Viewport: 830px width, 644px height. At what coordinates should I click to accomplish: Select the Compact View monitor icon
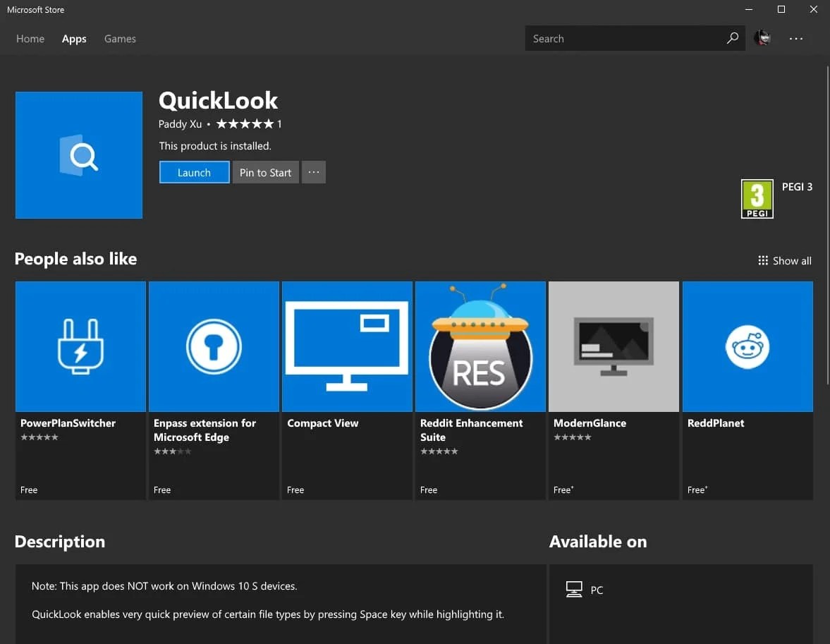coord(346,346)
